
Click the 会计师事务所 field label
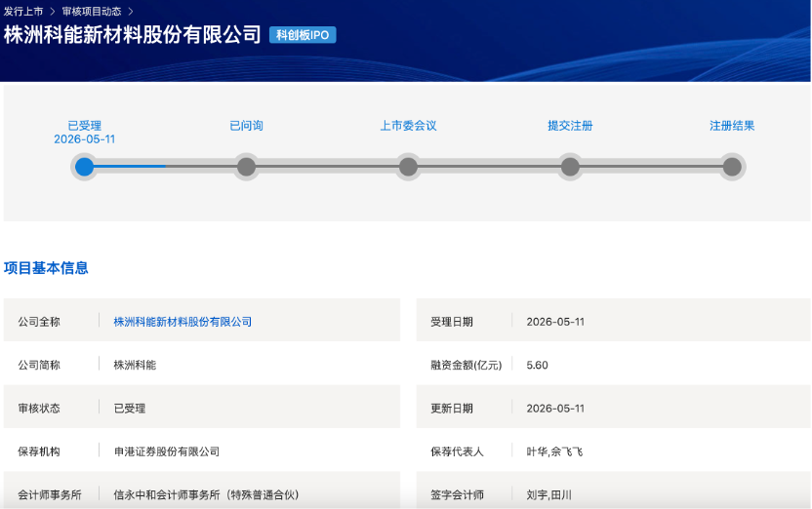point(50,495)
